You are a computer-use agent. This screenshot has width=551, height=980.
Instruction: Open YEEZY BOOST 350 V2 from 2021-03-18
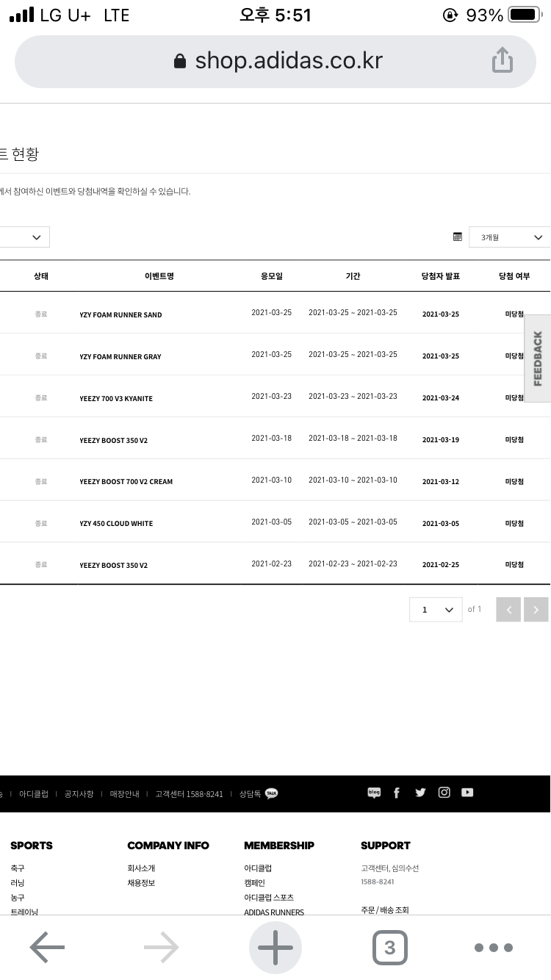(x=114, y=440)
